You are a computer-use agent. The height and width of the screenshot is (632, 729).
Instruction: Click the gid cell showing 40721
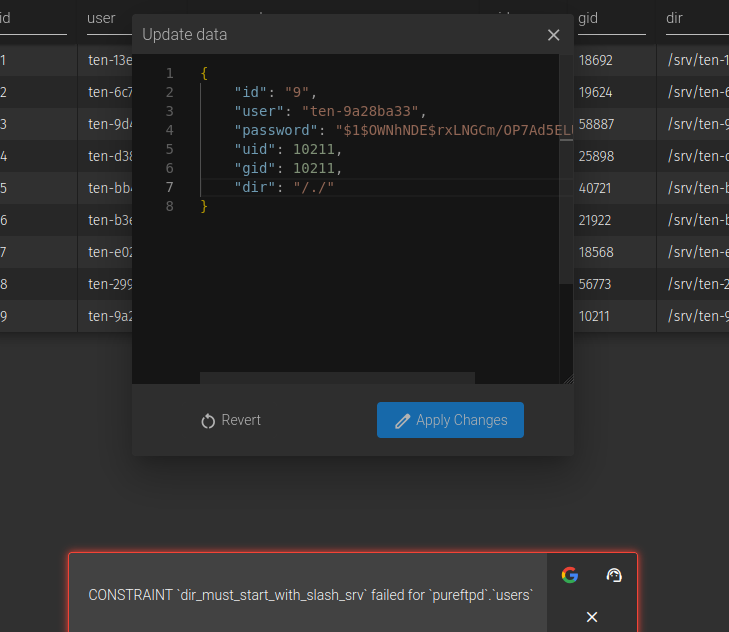coord(596,188)
